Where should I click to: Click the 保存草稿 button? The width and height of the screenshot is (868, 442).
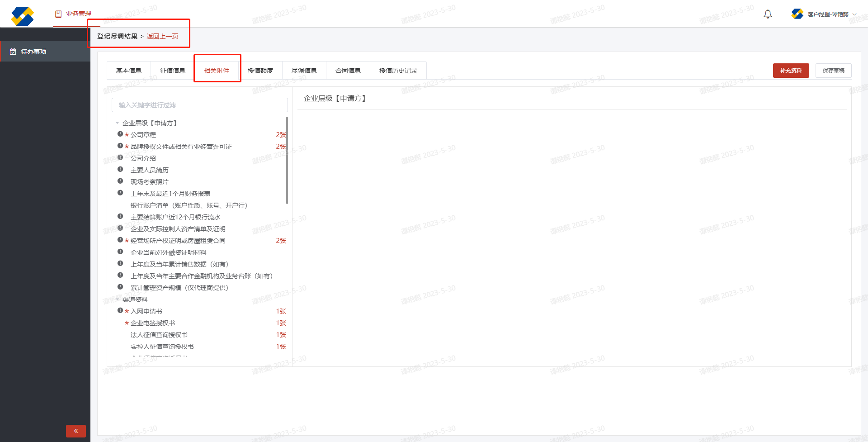click(833, 71)
